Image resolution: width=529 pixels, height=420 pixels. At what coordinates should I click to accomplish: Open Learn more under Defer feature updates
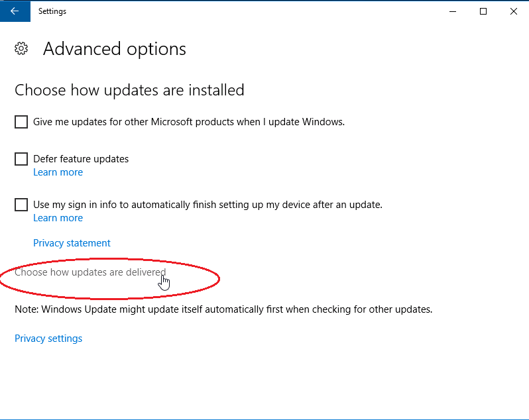(x=58, y=172)
